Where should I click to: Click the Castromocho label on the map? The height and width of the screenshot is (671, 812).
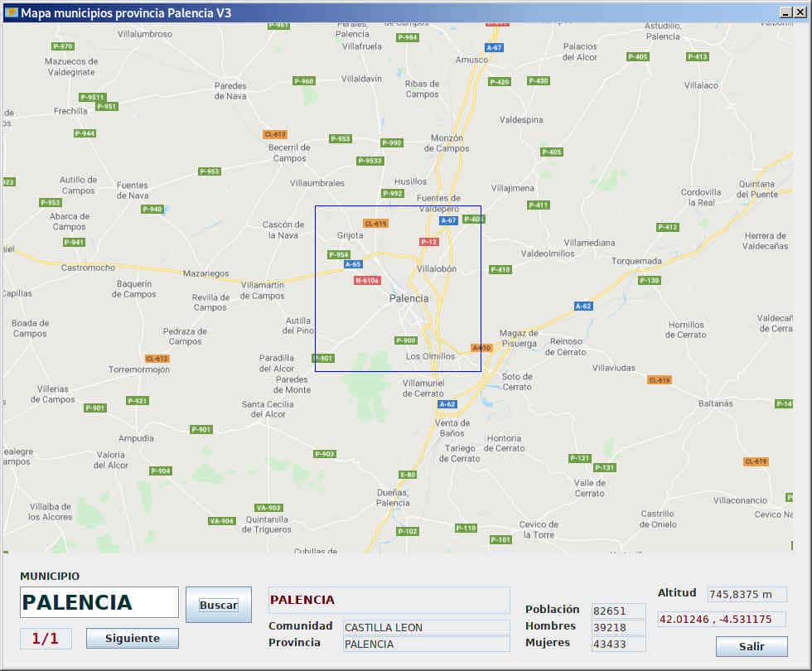tap(88, 268)
